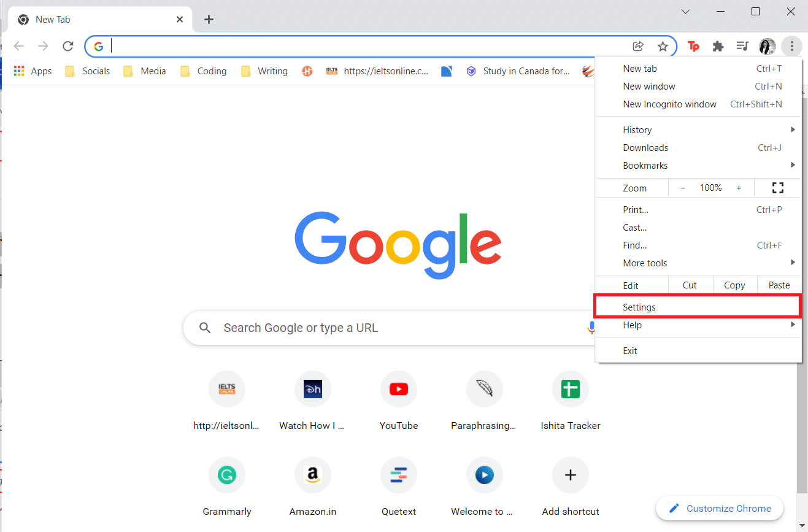Click the Add shortcut tile
Screen dimensions: 808x532
tap(571, 487)
